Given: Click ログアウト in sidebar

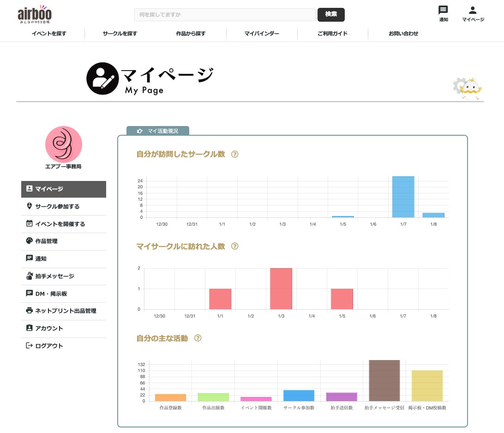Looking at the screenshot, I should pos(64,346).
